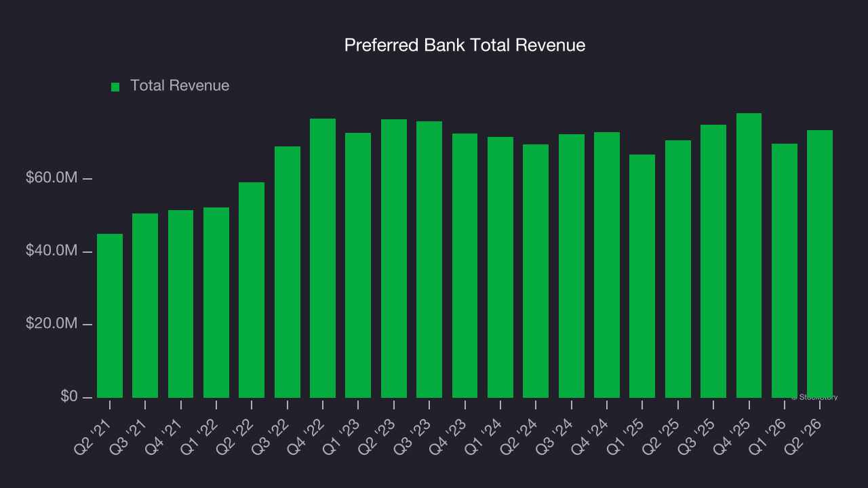
Task: Select the bar above Q2 '24
Action: [x=536, y=271]
